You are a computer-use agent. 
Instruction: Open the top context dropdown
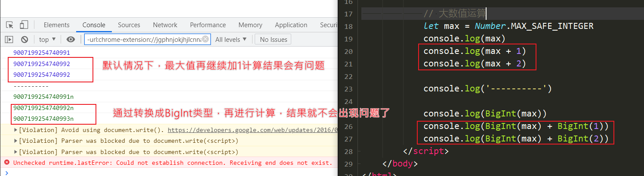click(47, 40)
